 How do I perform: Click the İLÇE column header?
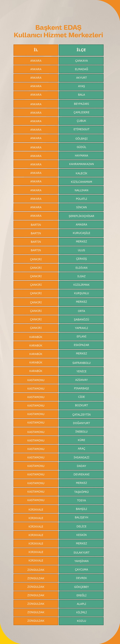[x=81, y=50]
